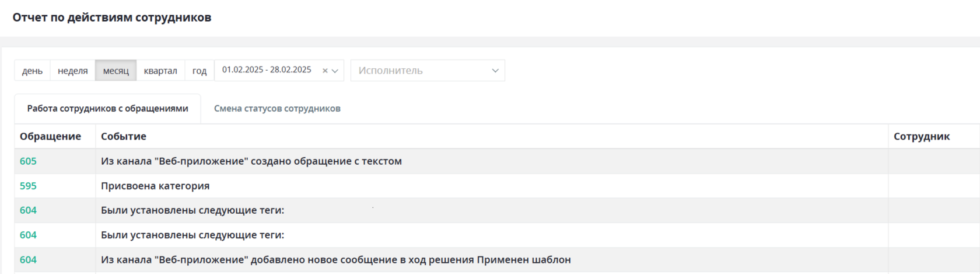Select the неделя period filter
The image size is (980, 274).
[73, 70]
